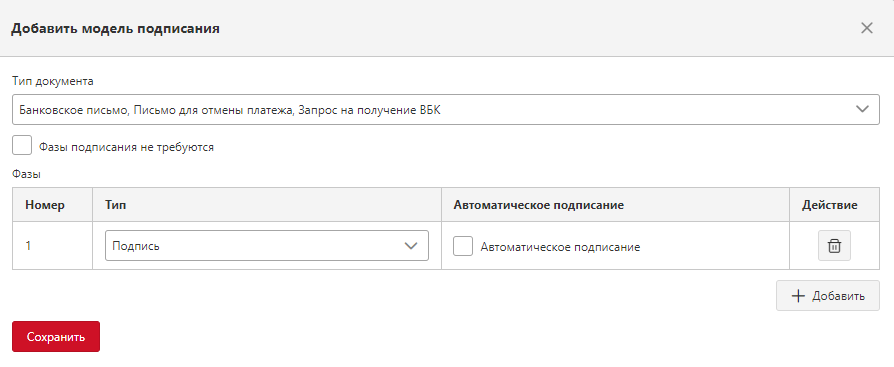Click the Сохранить button
The height and width of the screenshot is (367, 894).
point(56,336)
